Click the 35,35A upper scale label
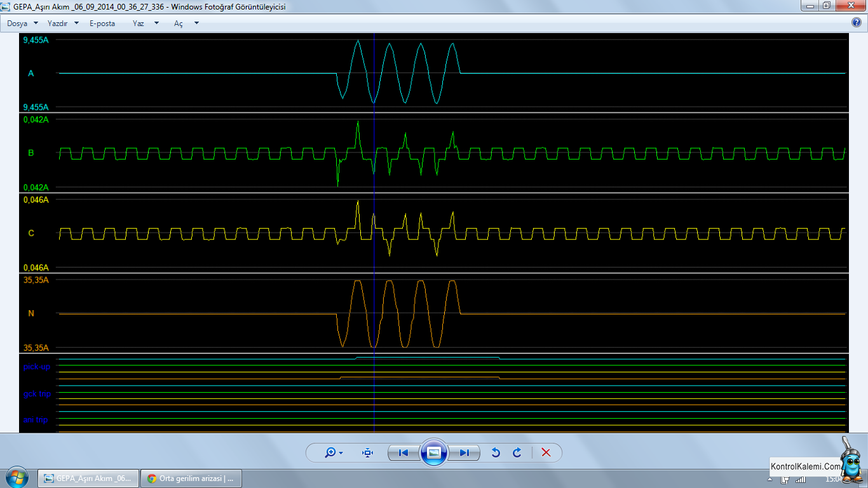Screen dimensions: 868x488 tap(36, 280)
